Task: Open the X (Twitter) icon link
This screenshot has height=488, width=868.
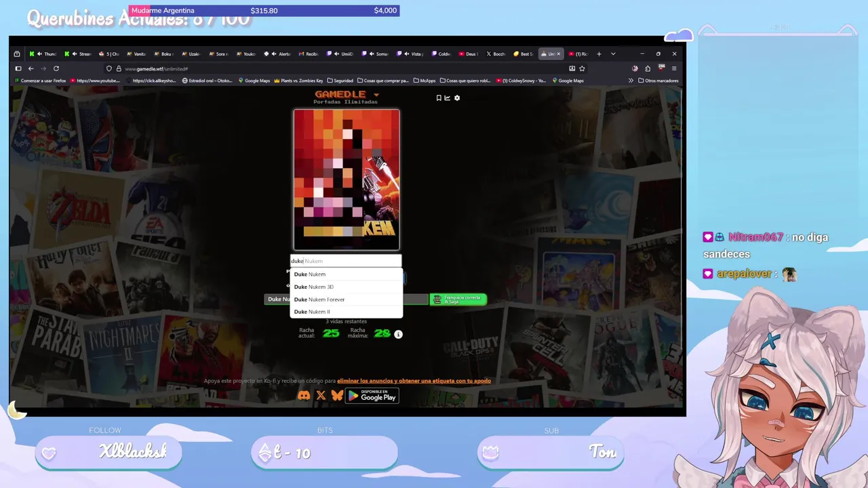Action: click(321, 396)
